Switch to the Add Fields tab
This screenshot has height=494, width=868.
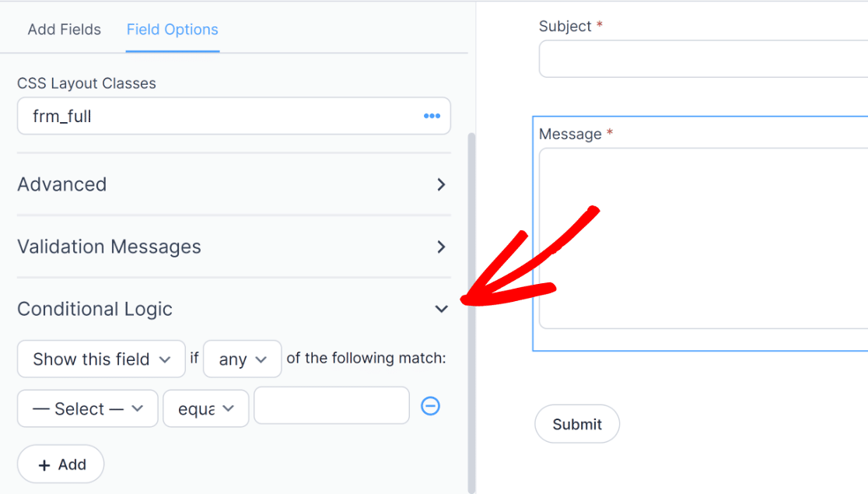click(x=65, y=30)
